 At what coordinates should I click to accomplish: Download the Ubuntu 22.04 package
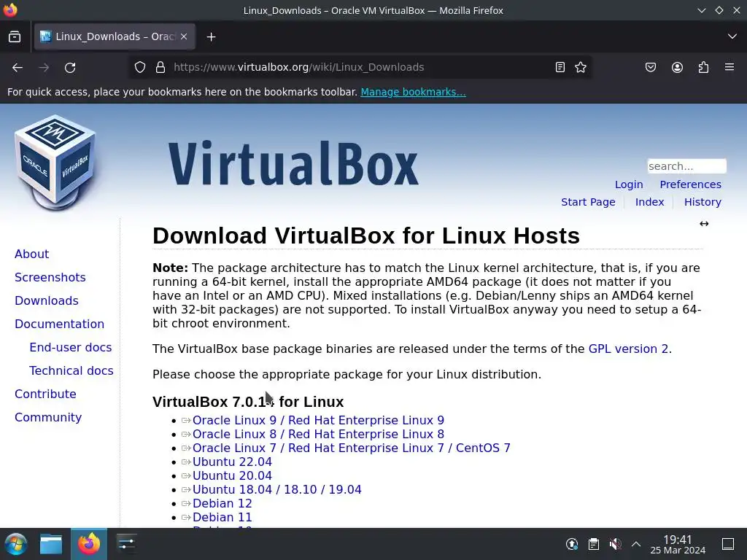[x=232, y=462]
